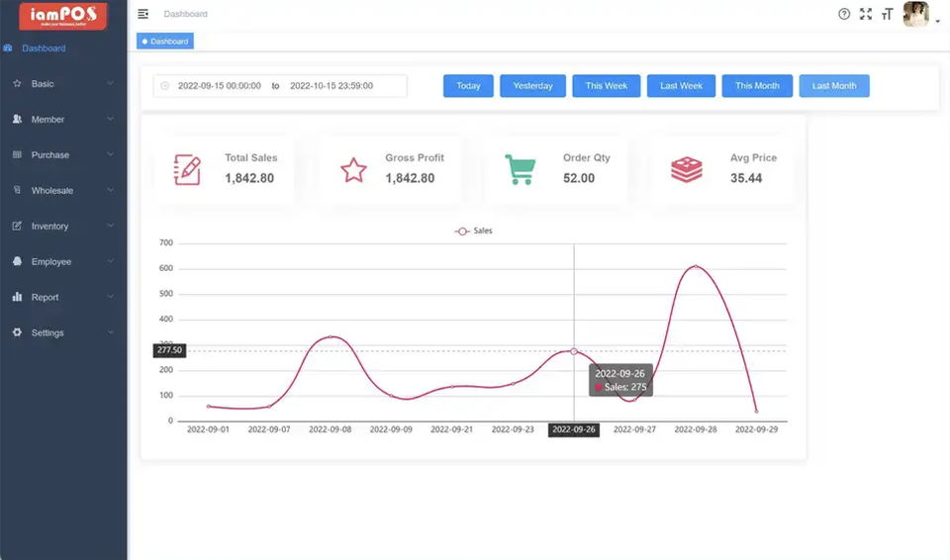Click the start date input field
This screenshot has height=560, width=950.
click(220, 86)
